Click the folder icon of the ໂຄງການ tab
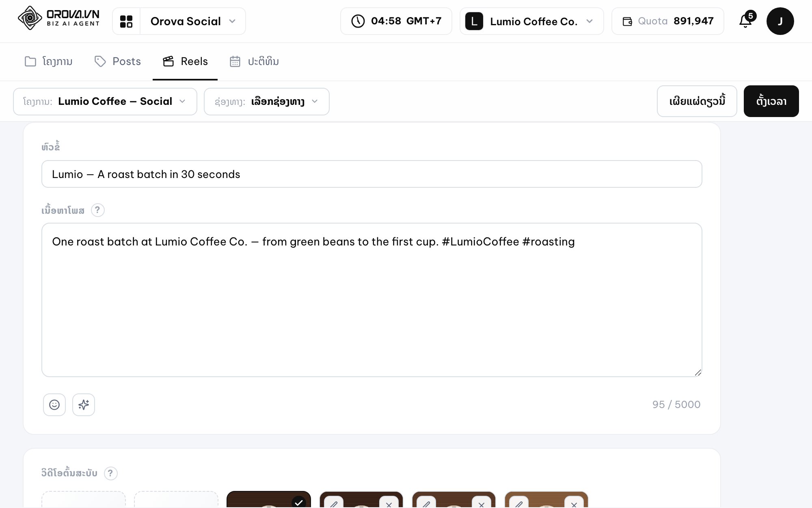812x508 pixels. 30,61
